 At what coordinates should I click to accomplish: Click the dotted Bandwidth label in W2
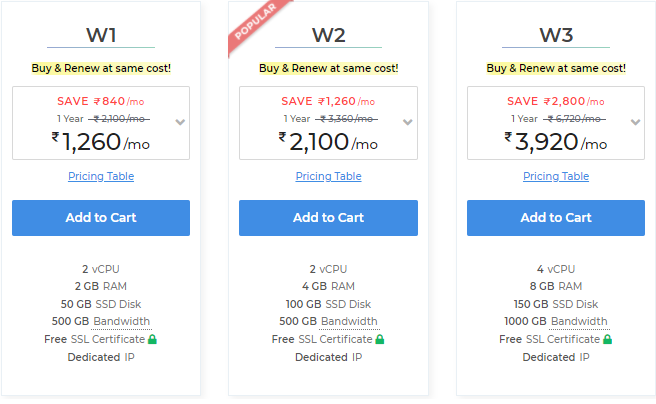tap(349, 321)
